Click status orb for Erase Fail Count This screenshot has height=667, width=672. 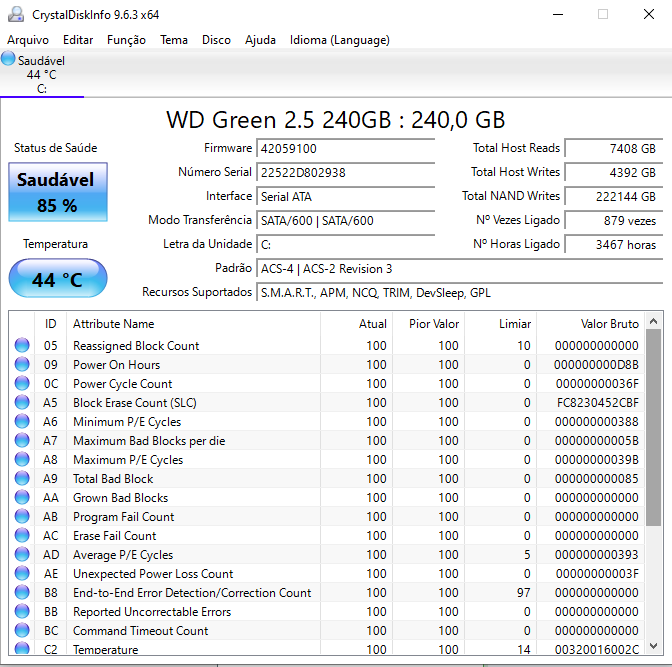click(x=22, y=535)
